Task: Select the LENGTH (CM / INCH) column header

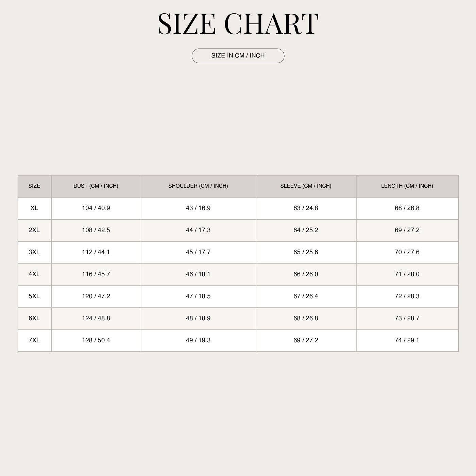Action: click(407, 186)
